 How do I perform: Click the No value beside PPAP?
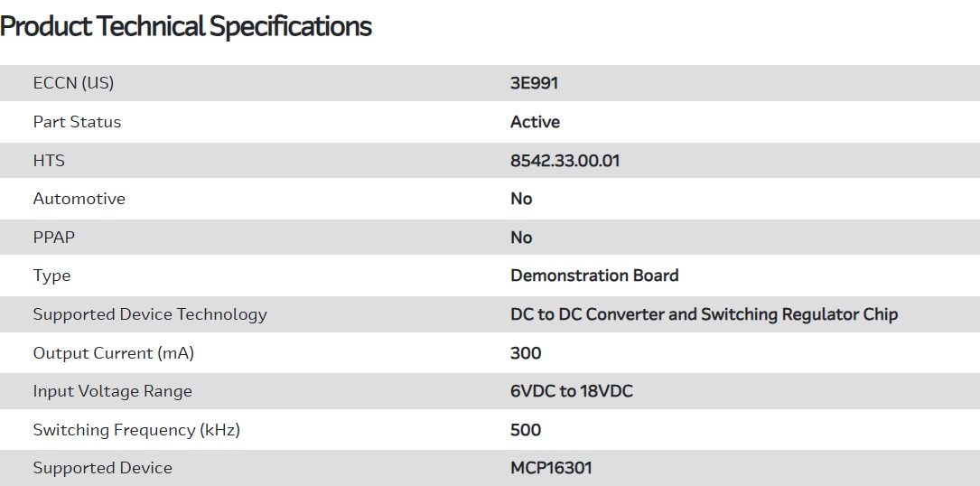tap(521, 238)
